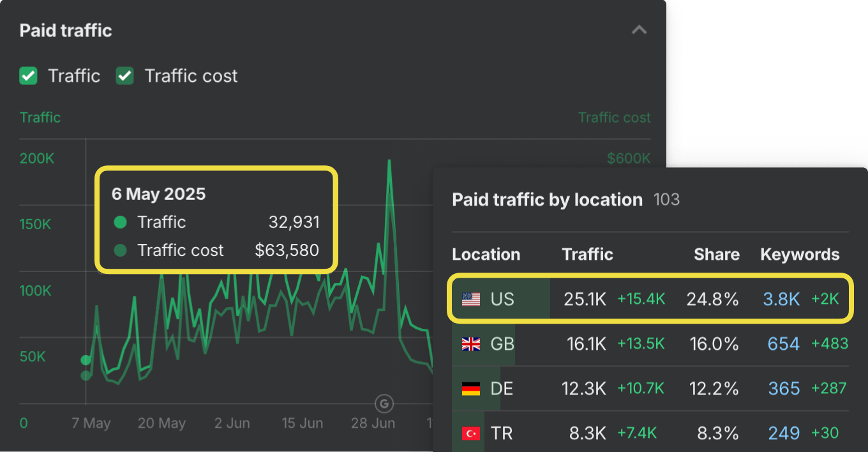Sort by the Keywords column header
Viewport: 868px width, 452px height.
coord(800,254)
